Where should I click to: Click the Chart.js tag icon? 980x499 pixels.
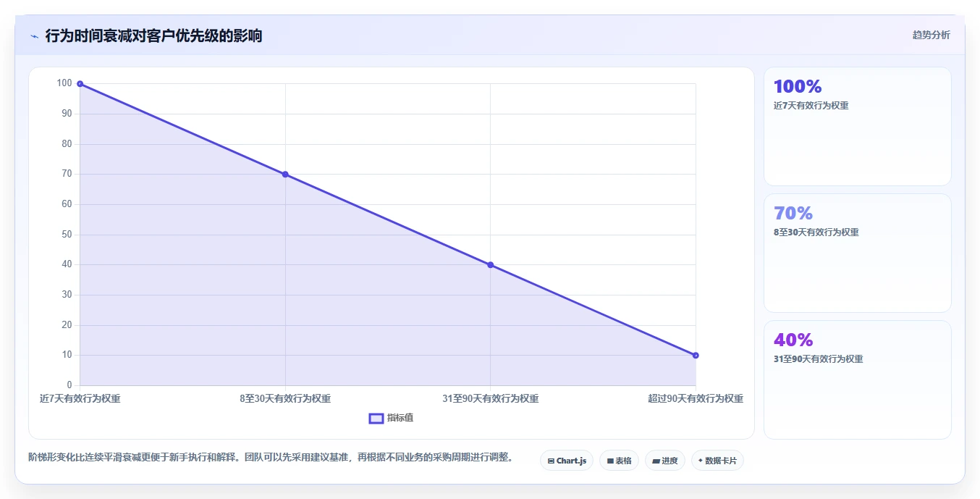pos(551,461)
